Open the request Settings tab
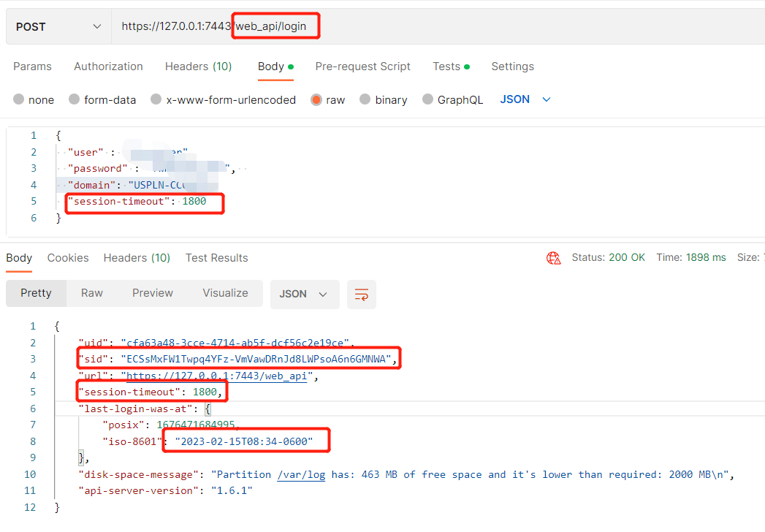The width and height of the screenshot is (765, 532). pyautogui.click(x=512, y=66)
